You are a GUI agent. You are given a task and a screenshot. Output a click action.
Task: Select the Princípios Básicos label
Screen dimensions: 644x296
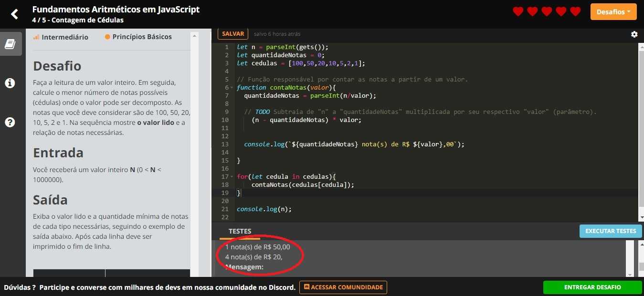pyautogui.click(x=142, y=36)
